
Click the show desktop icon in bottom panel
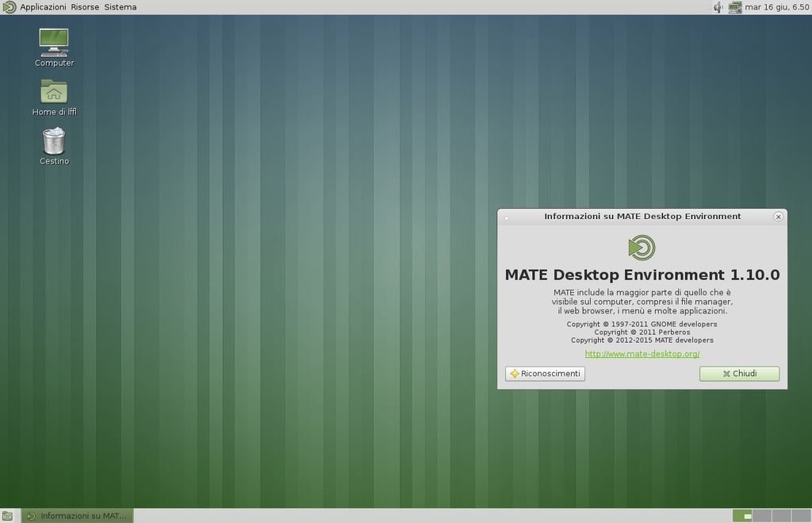coord(8,516)
